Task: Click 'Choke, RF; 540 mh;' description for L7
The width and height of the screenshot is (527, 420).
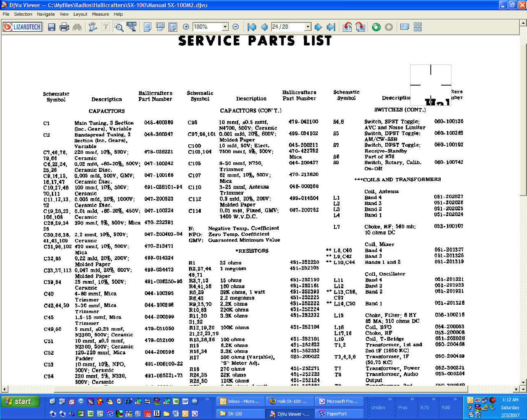Action: pos(390,226)
